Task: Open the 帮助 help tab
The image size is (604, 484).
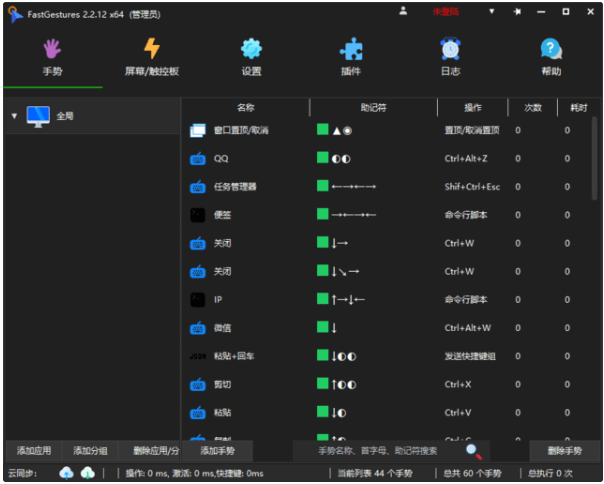Action: (x=551, y=58)
